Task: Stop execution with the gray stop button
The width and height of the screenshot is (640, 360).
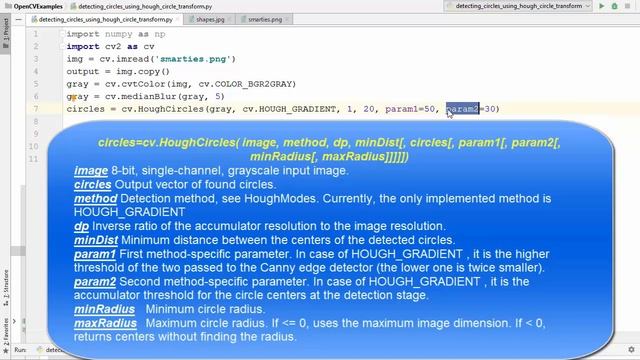Action: (627, 6)
